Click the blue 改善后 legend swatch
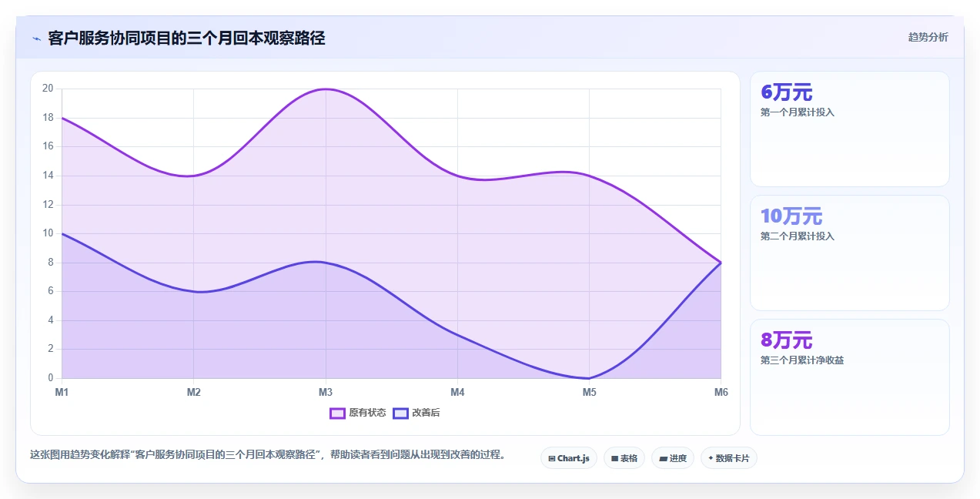The image size is (980, 499). click(x=400, y=413)
